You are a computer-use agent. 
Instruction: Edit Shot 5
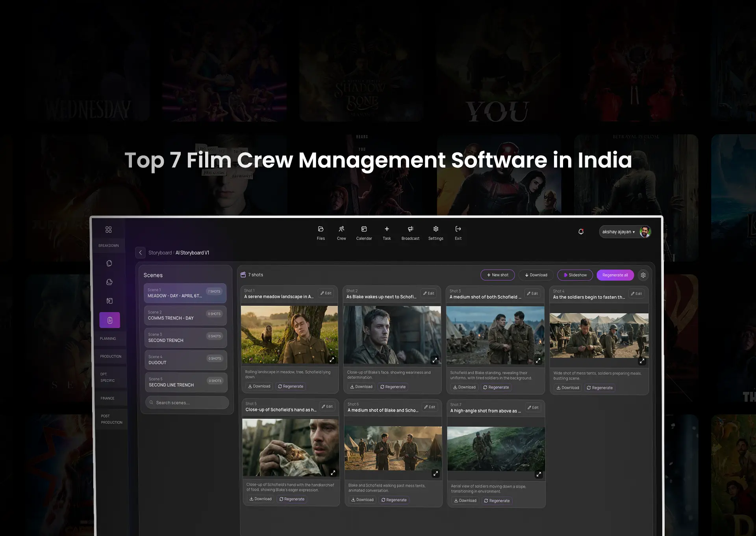click(327, 407)
